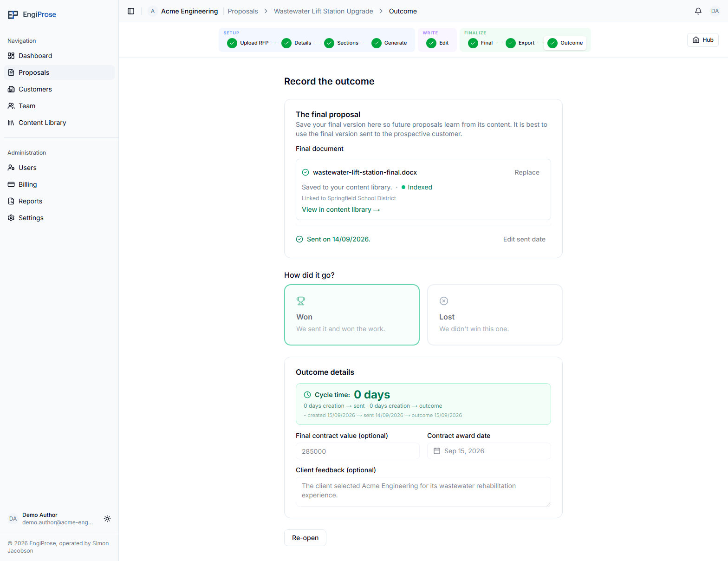
Task: Click the EngiProse logo
Action: [32, 14]
